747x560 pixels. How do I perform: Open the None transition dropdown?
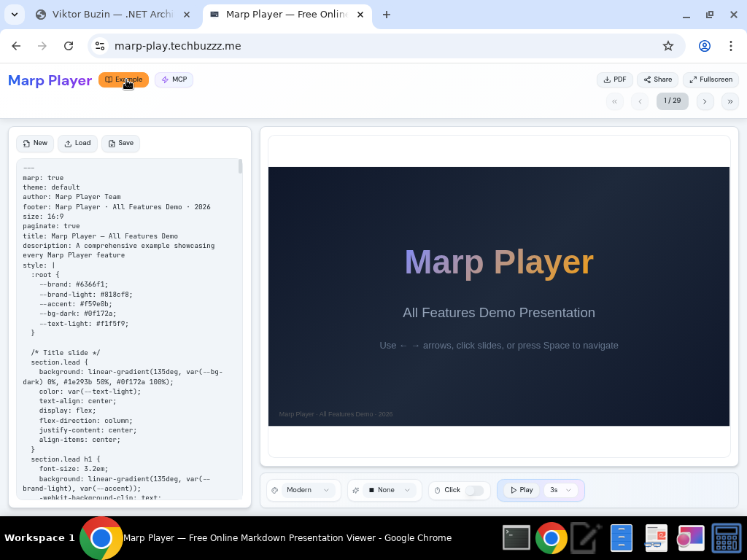pos(390,490)
